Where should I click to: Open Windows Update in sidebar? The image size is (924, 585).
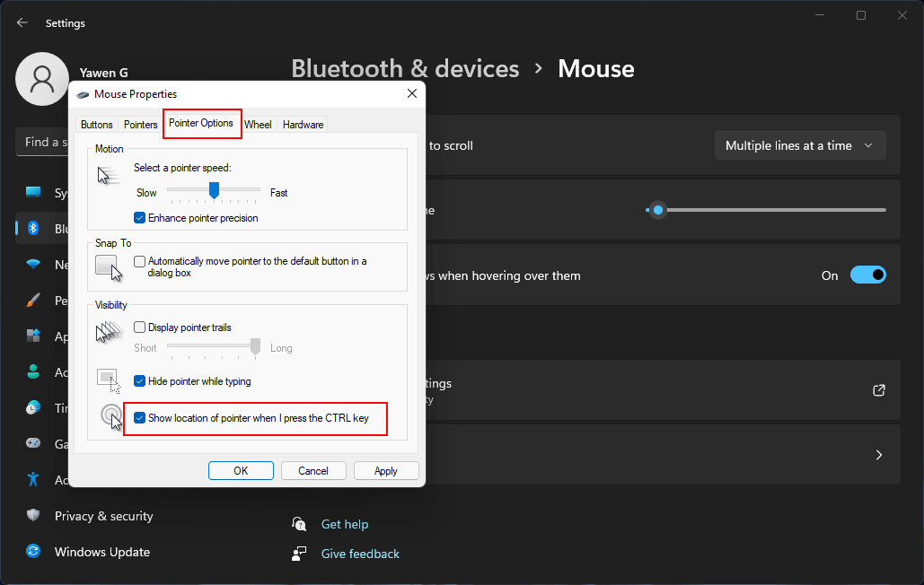[x=102, y=552]
